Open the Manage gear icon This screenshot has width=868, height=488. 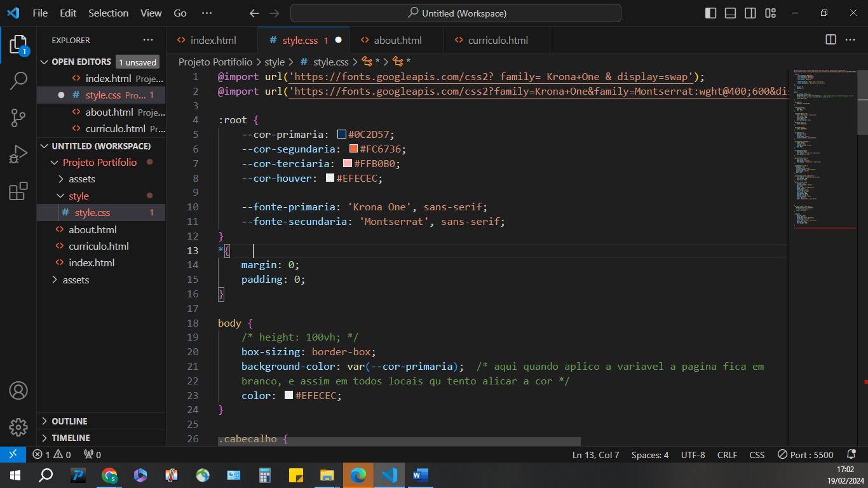(x=18, y=427)
